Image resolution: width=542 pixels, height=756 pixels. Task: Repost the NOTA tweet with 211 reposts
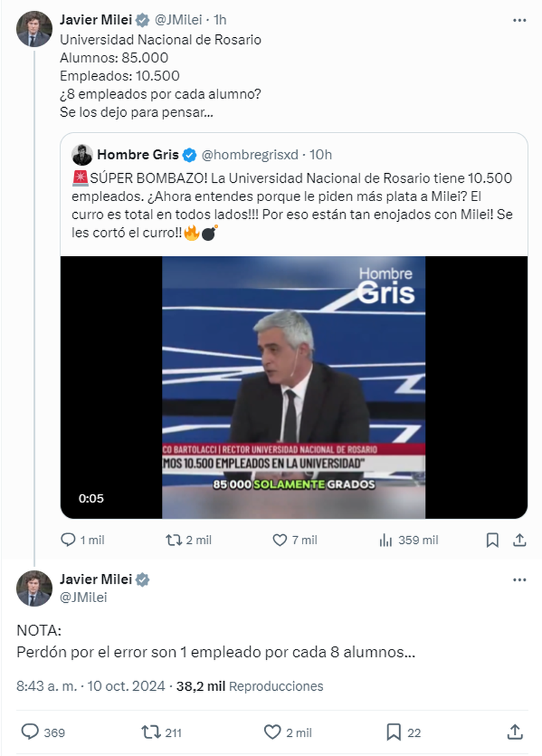(150, 732)
